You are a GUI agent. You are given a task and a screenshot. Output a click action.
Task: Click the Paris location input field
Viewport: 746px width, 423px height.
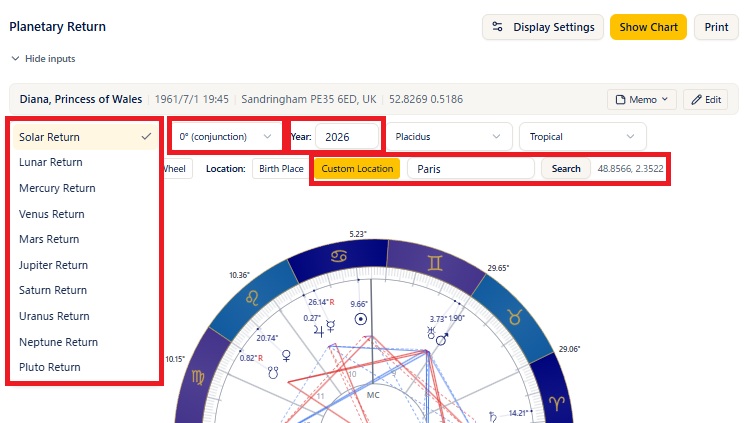click(471, 169)
